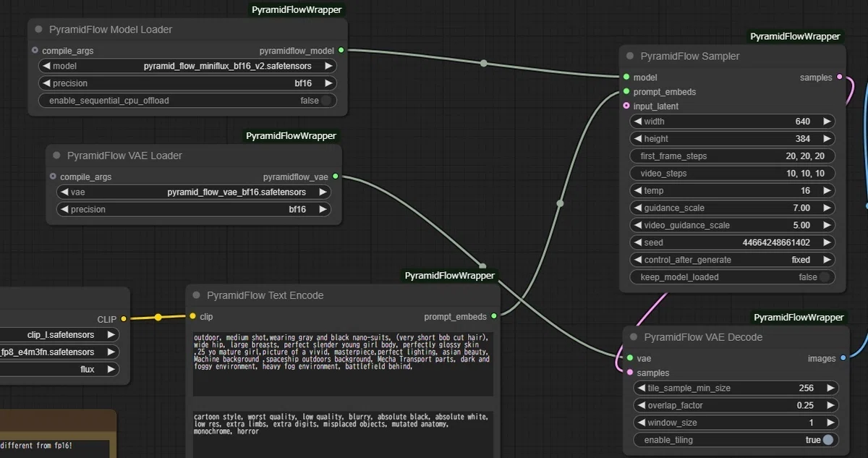
Task: Increase video_guidance_scale with right arrow
Action: pyautogui.click(x=827, y=225)
